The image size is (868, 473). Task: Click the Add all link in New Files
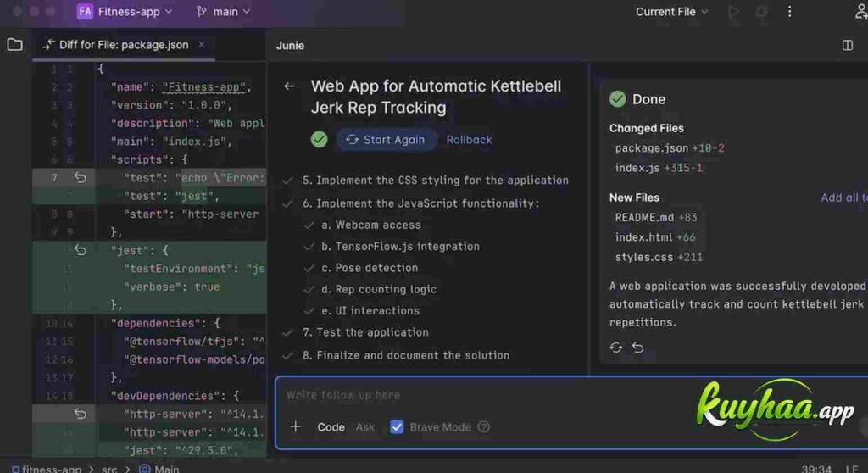[x=843, y=198]
